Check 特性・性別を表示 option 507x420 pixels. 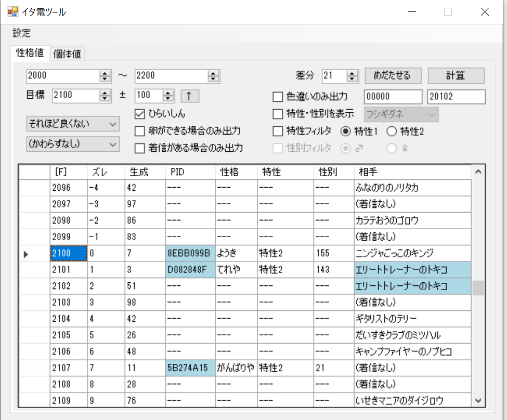tap(278, 114)
